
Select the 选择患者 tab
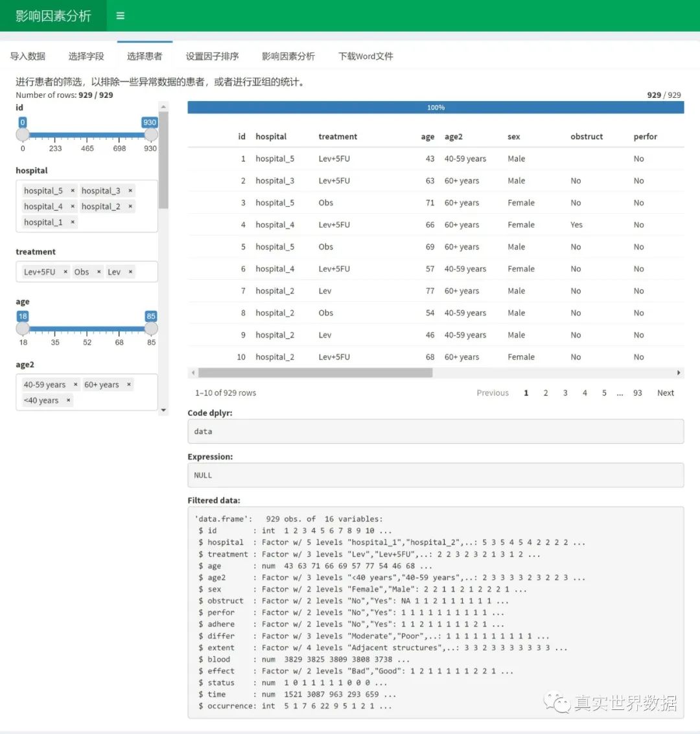(145, 56)
